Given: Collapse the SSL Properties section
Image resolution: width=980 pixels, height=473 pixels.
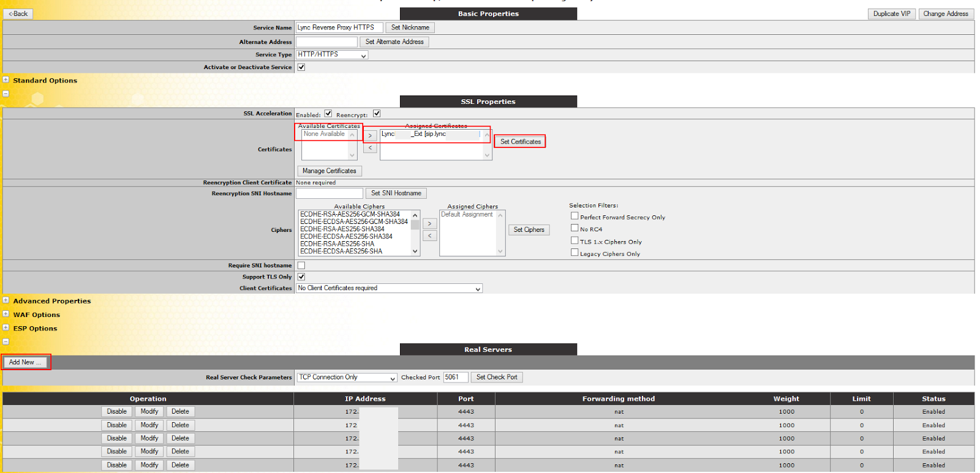Looking at the screenshot, I should tap(6, 94).
